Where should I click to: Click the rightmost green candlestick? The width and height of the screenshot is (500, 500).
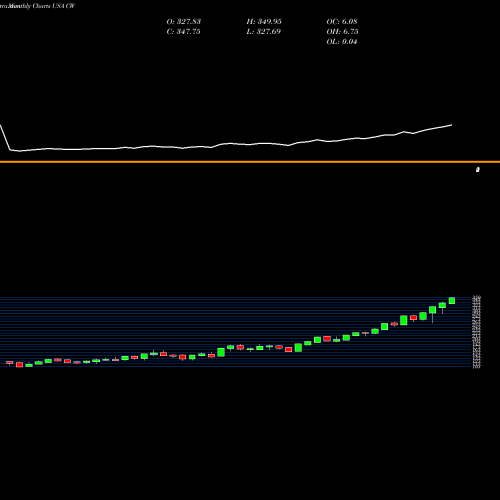(x=452, y=300)
